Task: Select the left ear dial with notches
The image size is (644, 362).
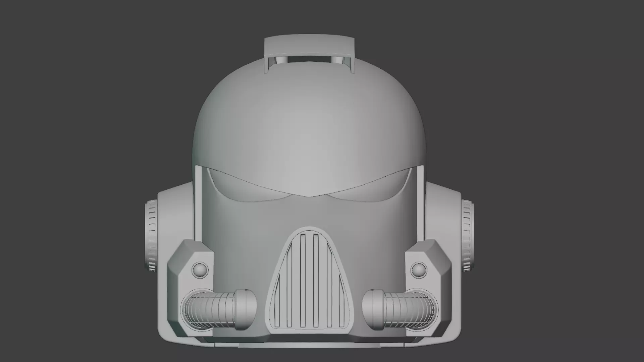Action: [152, 236]
